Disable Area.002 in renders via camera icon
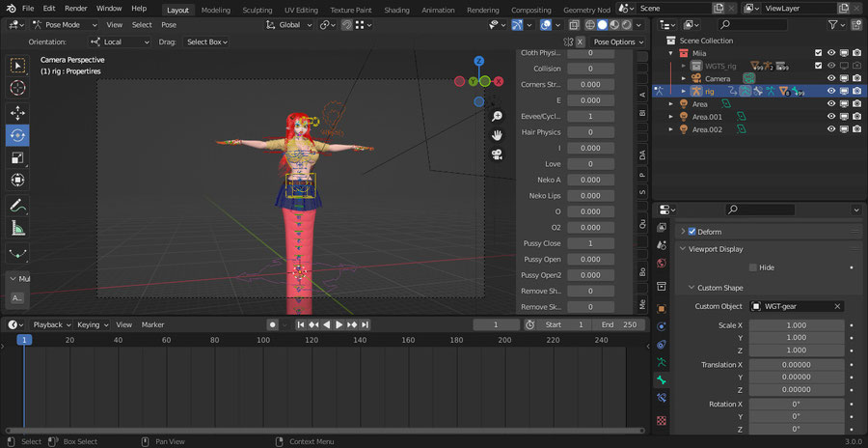 click(857, 129)
